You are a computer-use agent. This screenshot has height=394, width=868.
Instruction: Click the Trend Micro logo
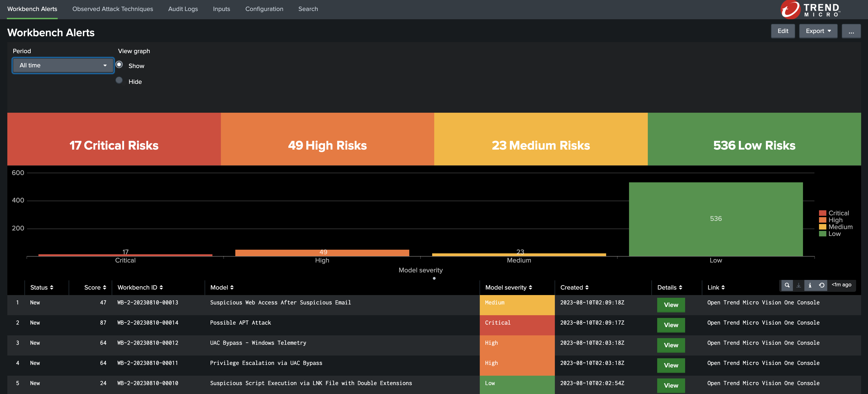click(810, 9)
